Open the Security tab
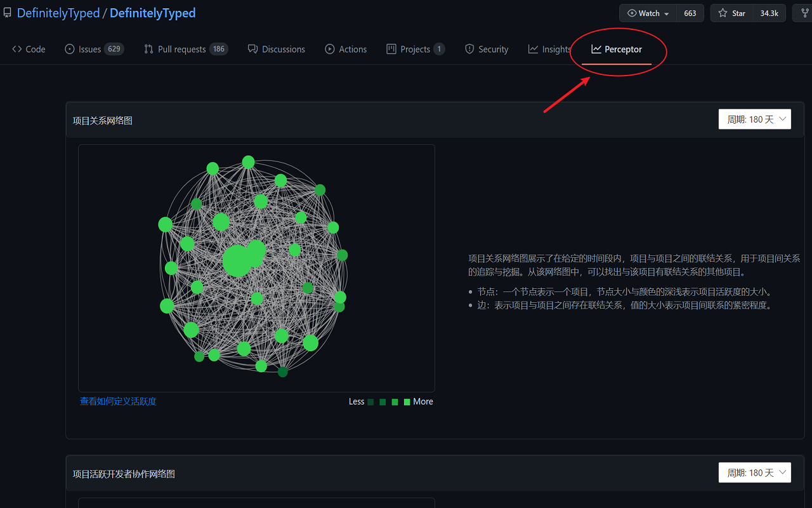 (487, 49)
